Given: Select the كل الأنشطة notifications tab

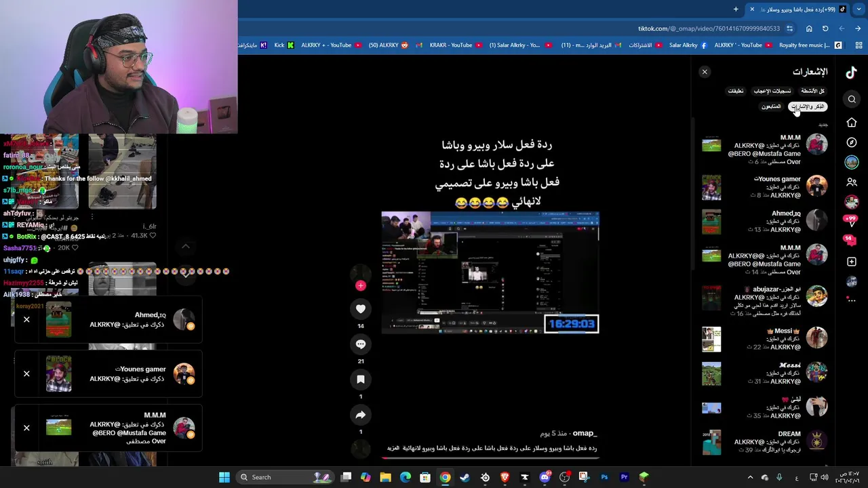Looking at the screenshot, I should pos(812,91).
